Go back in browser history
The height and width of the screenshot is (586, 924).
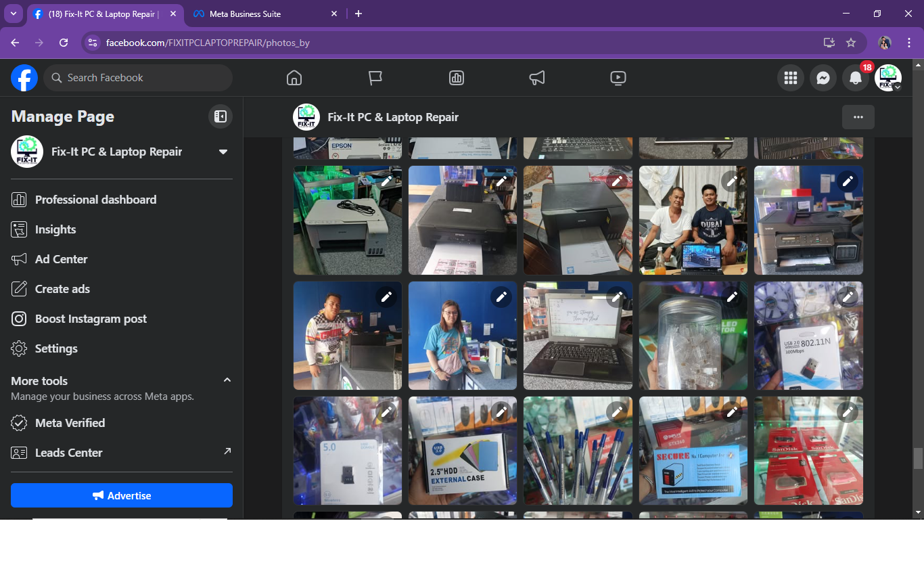point(15,43)
